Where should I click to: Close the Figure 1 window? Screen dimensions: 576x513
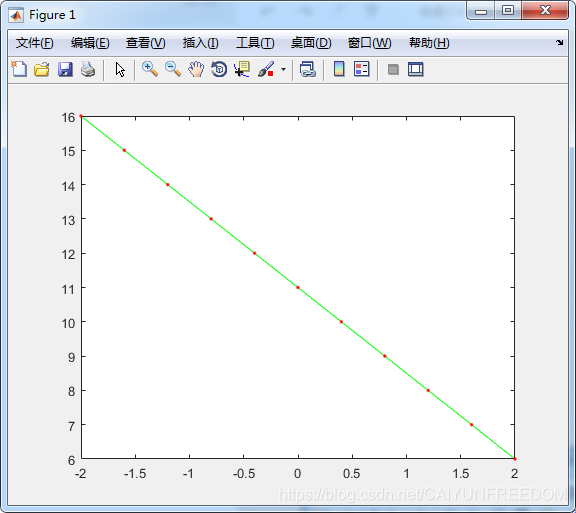pos(545,11)
